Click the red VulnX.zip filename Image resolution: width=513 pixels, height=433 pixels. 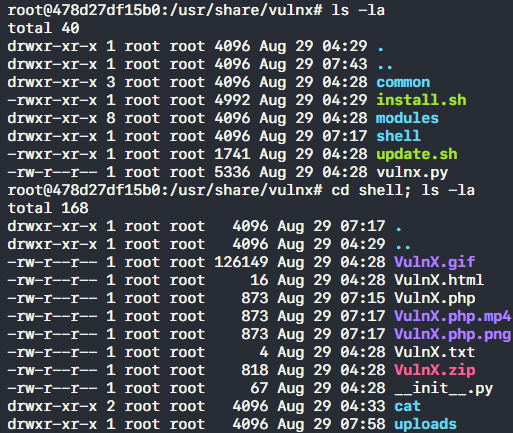click(x=435, y=370)
